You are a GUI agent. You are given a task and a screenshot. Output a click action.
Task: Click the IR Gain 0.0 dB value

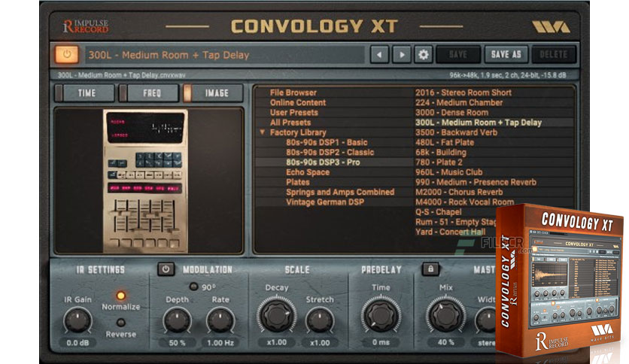(77, 343)
